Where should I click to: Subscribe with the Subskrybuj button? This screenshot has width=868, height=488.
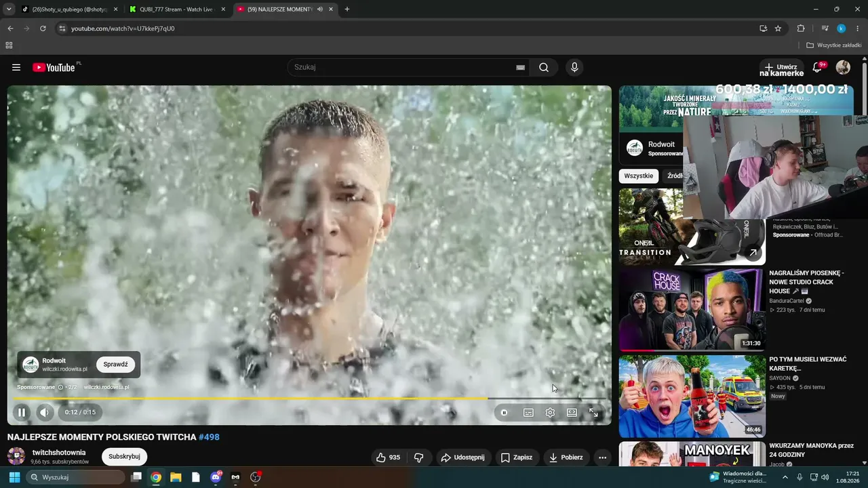click(x=124, y=456)
